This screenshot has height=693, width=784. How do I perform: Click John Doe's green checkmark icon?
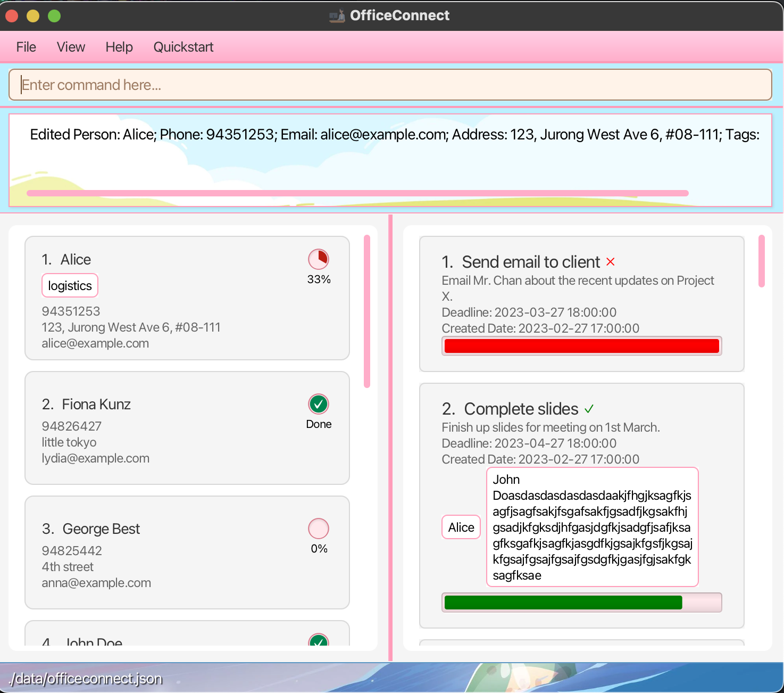click(x=319, y=640)
